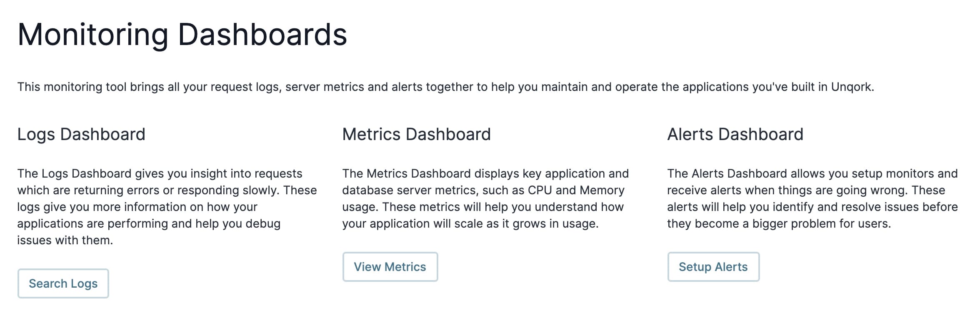980x316 pixels.
Task: Click the line starting "database server metrics, such as"
Action: (x=483, y=190)
